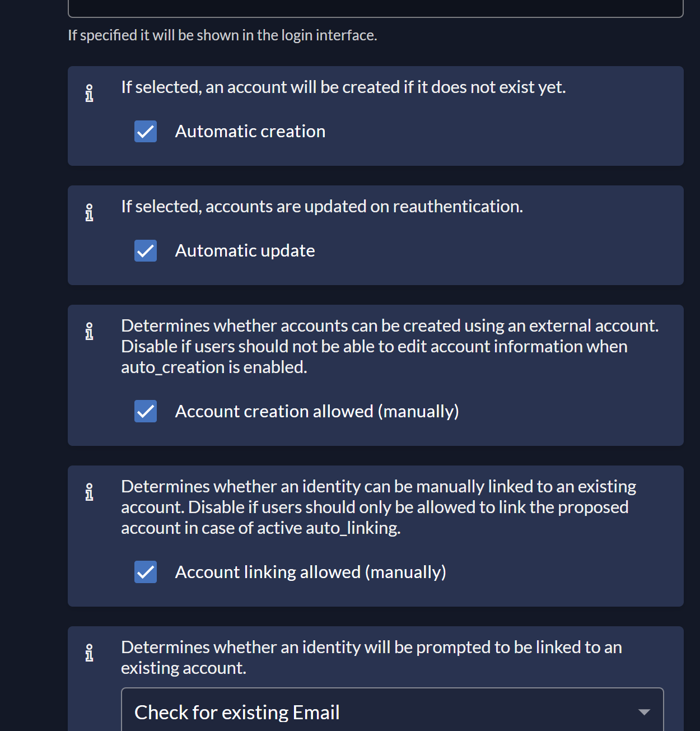This screenshot has width=700, height=731.
Task: Click the Automatic update label text
Action: (x=245, y=250)
